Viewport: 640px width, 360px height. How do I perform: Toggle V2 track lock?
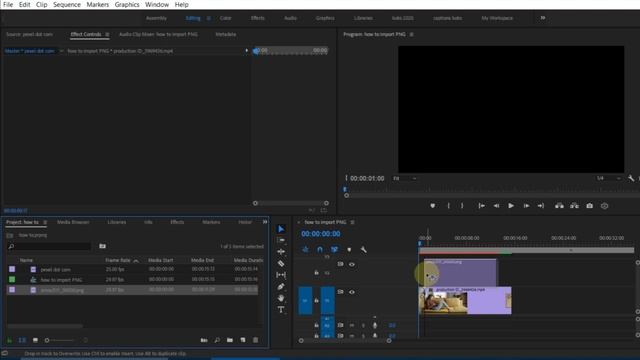pos(316,272)
